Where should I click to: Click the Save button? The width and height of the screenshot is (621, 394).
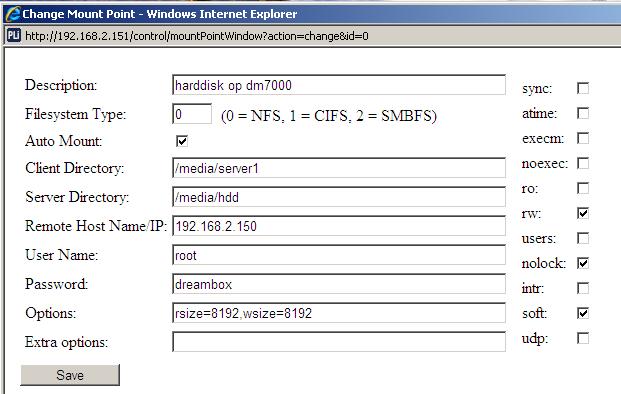(70, 375)
